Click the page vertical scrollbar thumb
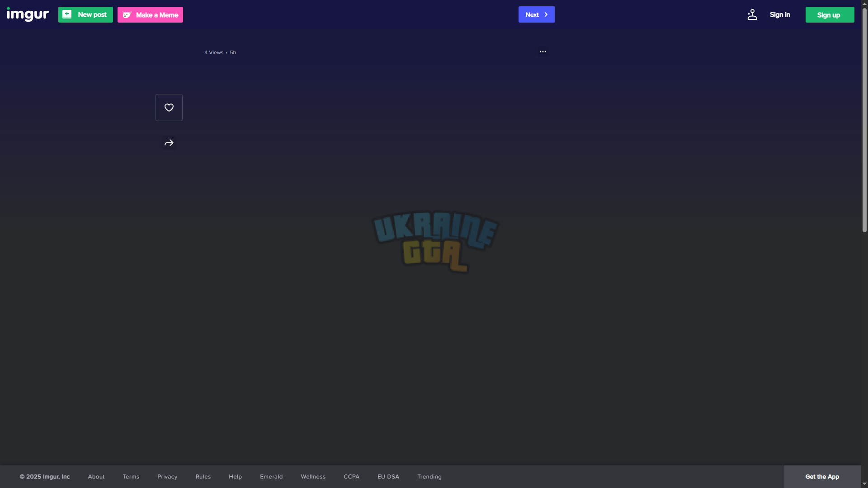Image resolution: width=868 pixels, height=488 pixels. [864, 120]
